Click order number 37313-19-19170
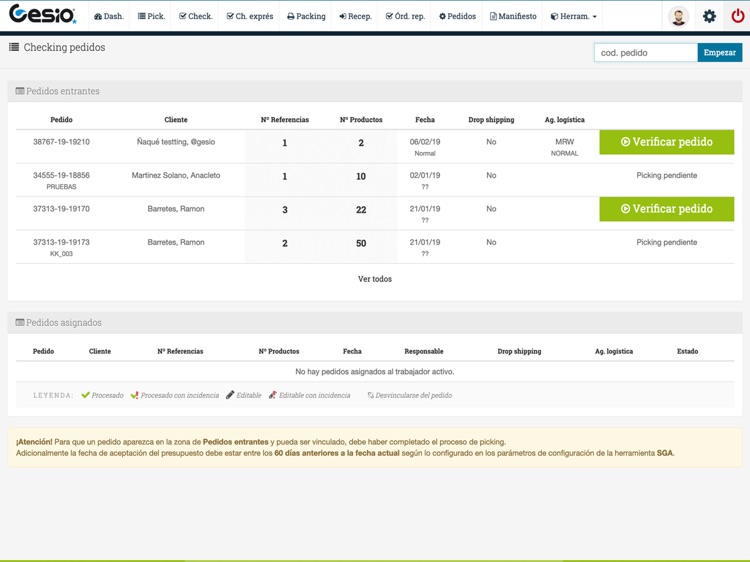 tap(61, 209)
